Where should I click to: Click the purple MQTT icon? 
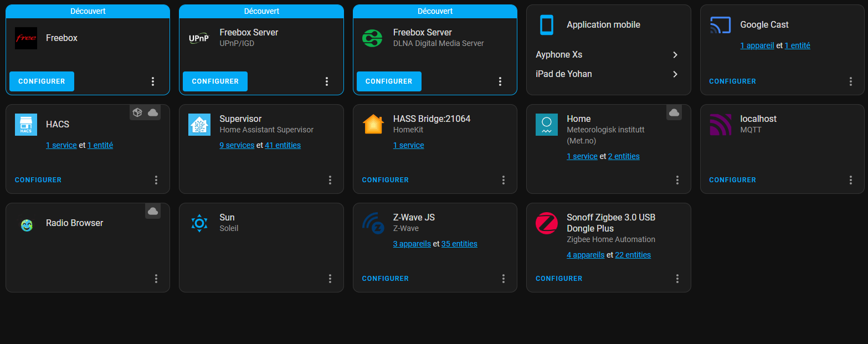[x=720, y=125]
